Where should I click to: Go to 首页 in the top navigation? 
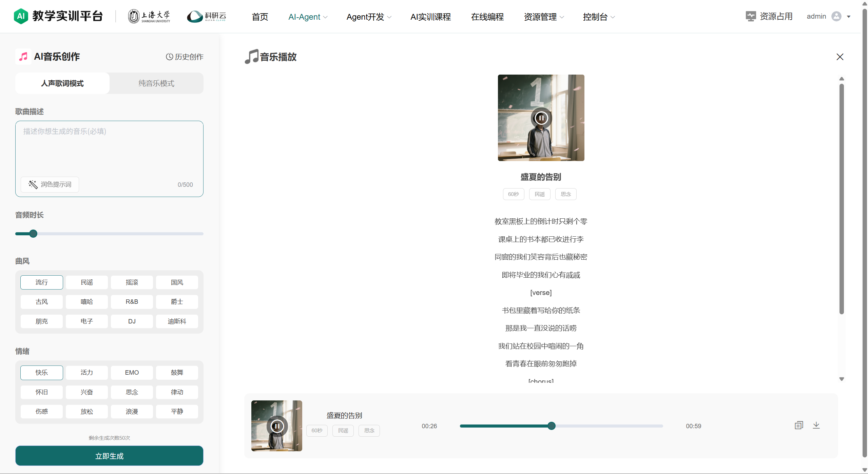coord(260,17)
